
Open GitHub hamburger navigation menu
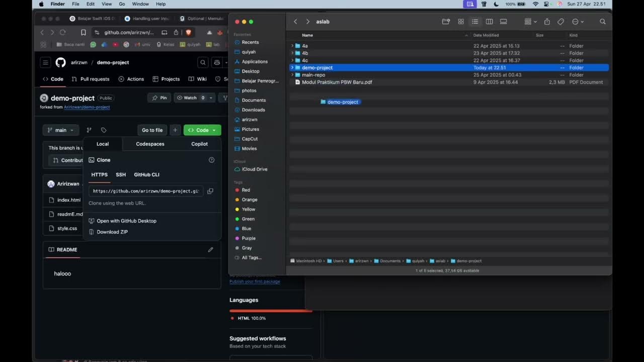[x=45, y=62]
